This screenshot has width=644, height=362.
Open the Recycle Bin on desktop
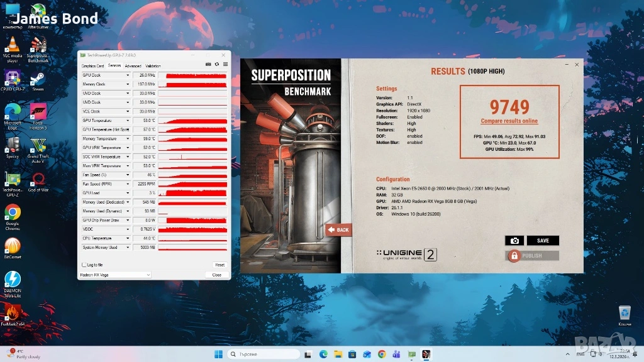click(624, 312)
